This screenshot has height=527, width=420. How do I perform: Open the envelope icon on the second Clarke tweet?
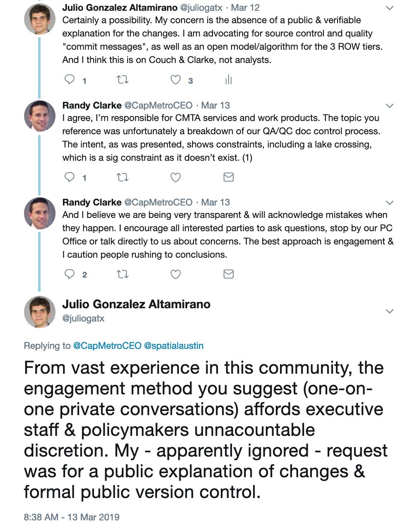pos(228,274)
